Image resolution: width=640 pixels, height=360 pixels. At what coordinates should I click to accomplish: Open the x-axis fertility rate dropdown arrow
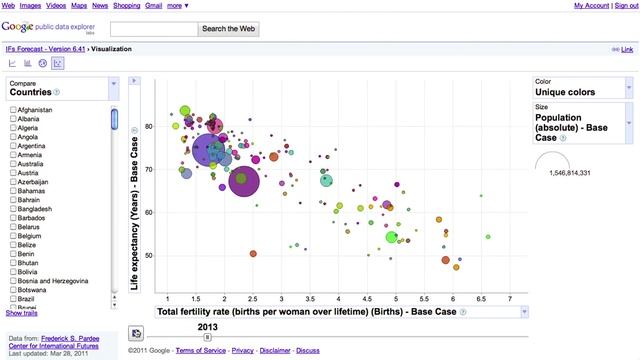coord(524,312)
